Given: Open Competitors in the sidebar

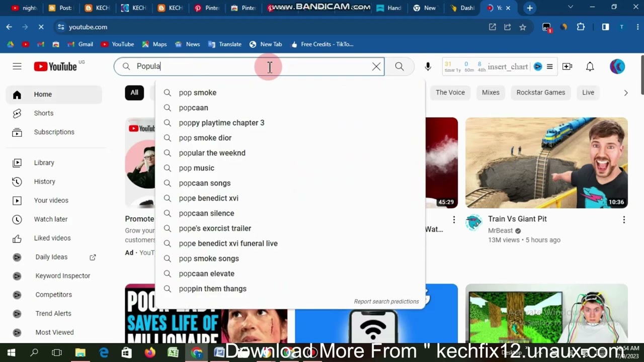Looking at the screenshot, I should coord(54,295).
